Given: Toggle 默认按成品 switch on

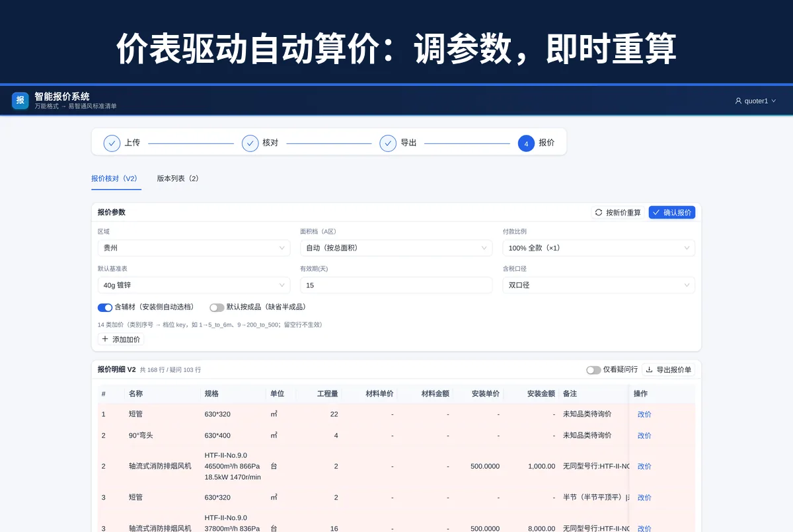Looking at the screenshot, I should pos(217,307).
